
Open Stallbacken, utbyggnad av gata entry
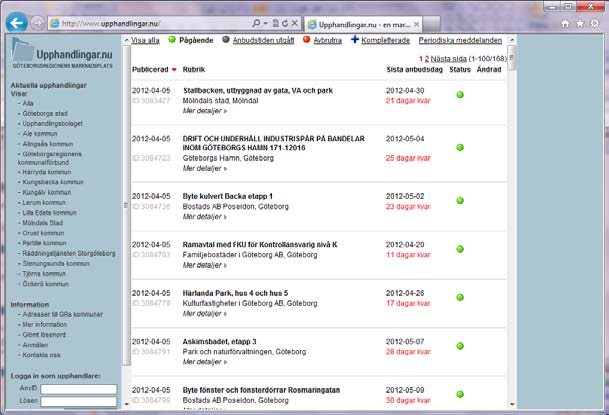(258, 90)
